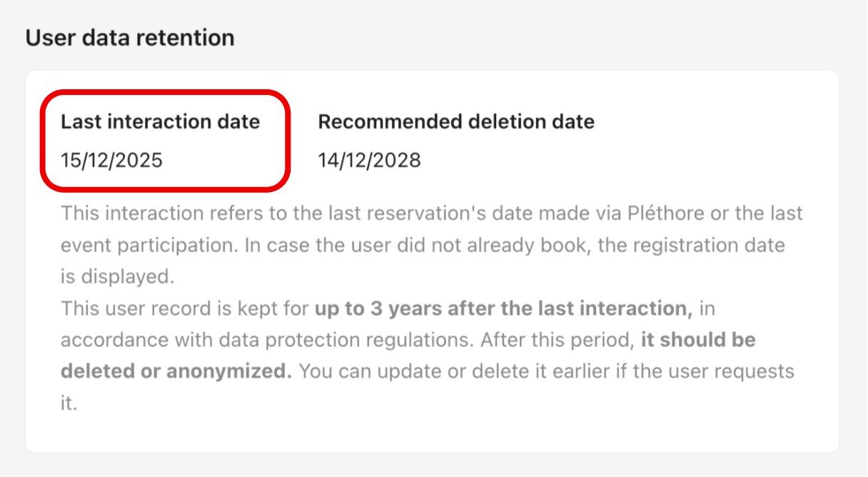Click the Last interaction date label

(x=160, y=121)
